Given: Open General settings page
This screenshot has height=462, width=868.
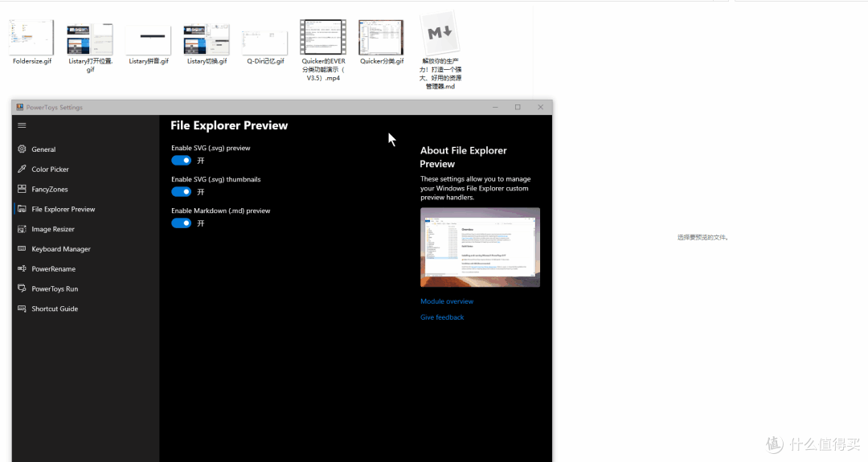Looking at the screenshot, I should pos(43,149).
